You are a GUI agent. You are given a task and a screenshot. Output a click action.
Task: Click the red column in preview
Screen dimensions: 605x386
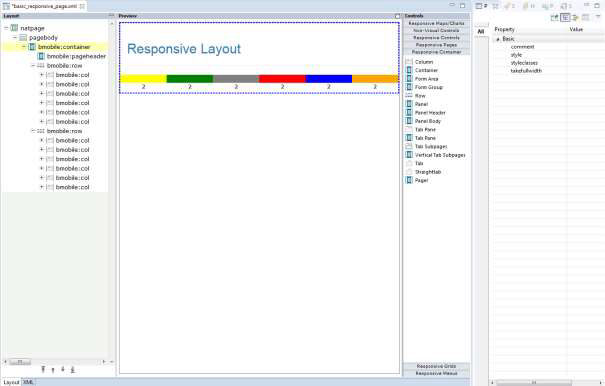pyautogui.click(x=282, y=79)
